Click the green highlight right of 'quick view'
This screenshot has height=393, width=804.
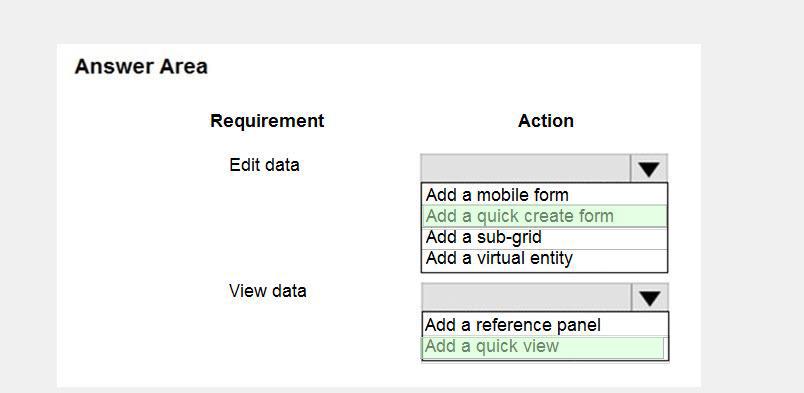[x=610, y=347]
